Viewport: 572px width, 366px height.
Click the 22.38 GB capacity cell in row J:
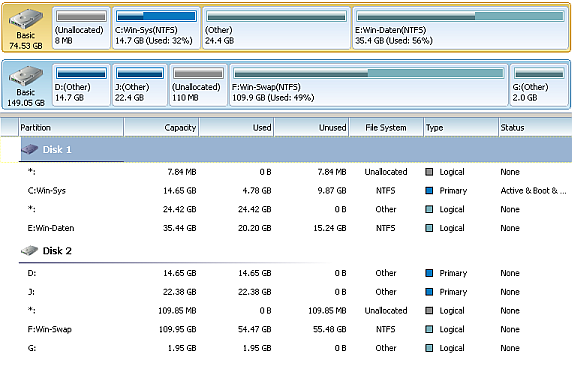(x=179, y=292)
